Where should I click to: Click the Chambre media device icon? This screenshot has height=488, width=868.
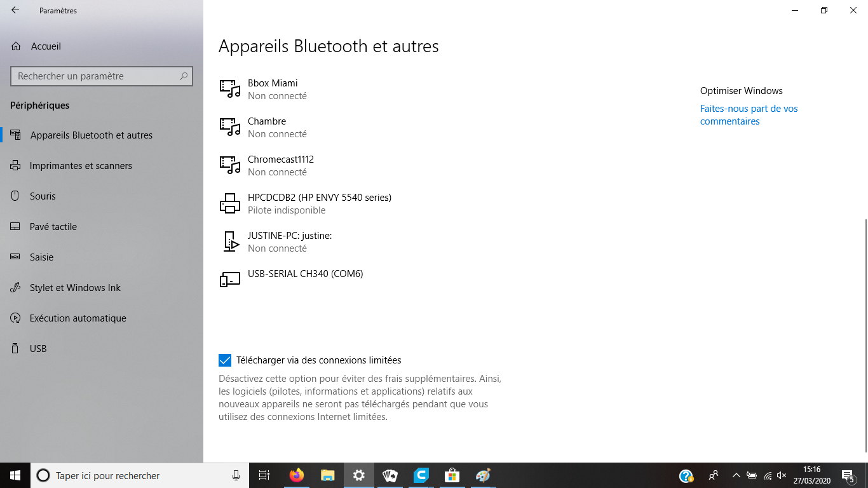[230, 127]
